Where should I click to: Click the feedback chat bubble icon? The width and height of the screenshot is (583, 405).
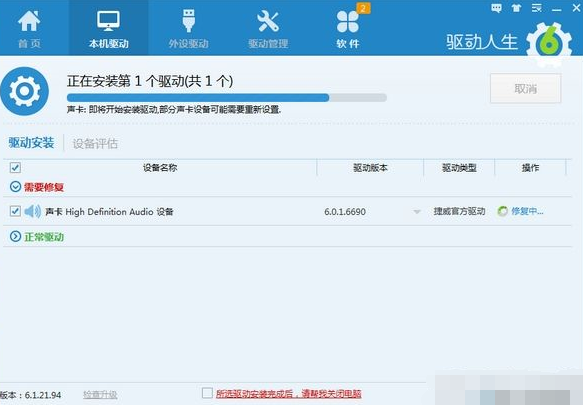[x=496, y=8]
